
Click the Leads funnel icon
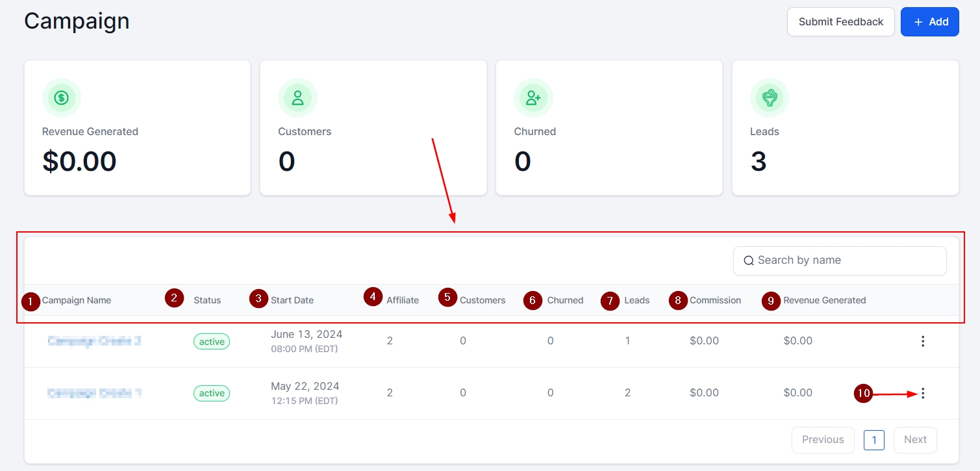[770, 98]
